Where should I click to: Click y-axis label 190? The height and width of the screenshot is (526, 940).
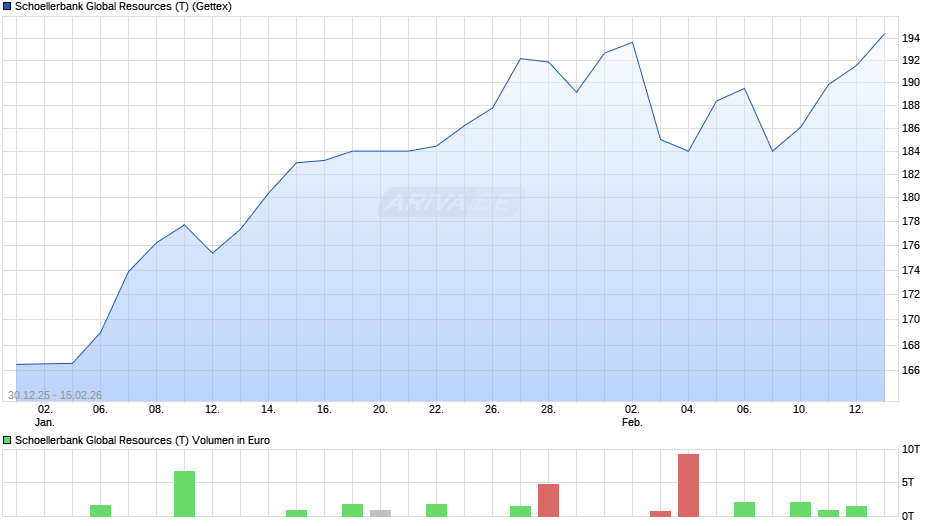pos(911,83)
